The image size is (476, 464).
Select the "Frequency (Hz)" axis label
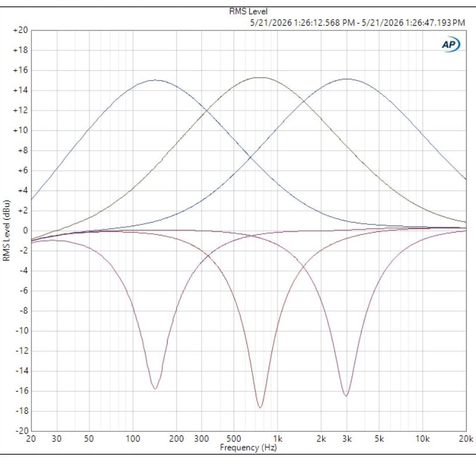pyautogui.click(x=248, y=448)
